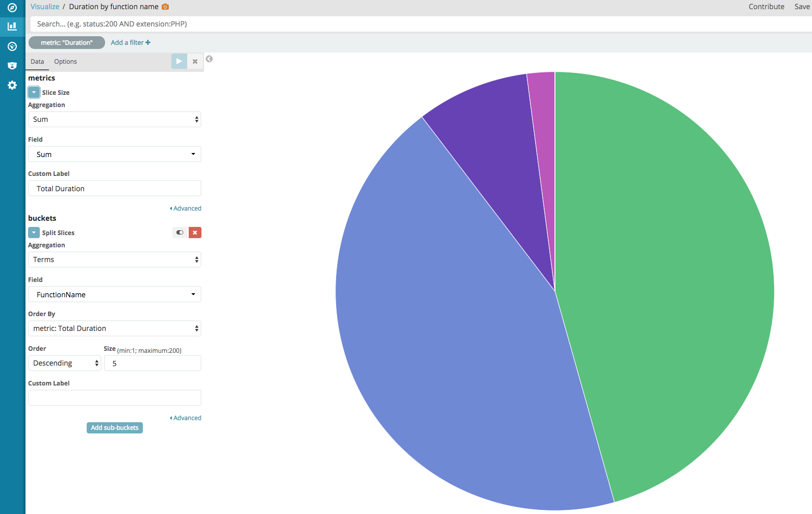Open the Save menu item
The height and width of the screenshot is (514, 812).
802,7
